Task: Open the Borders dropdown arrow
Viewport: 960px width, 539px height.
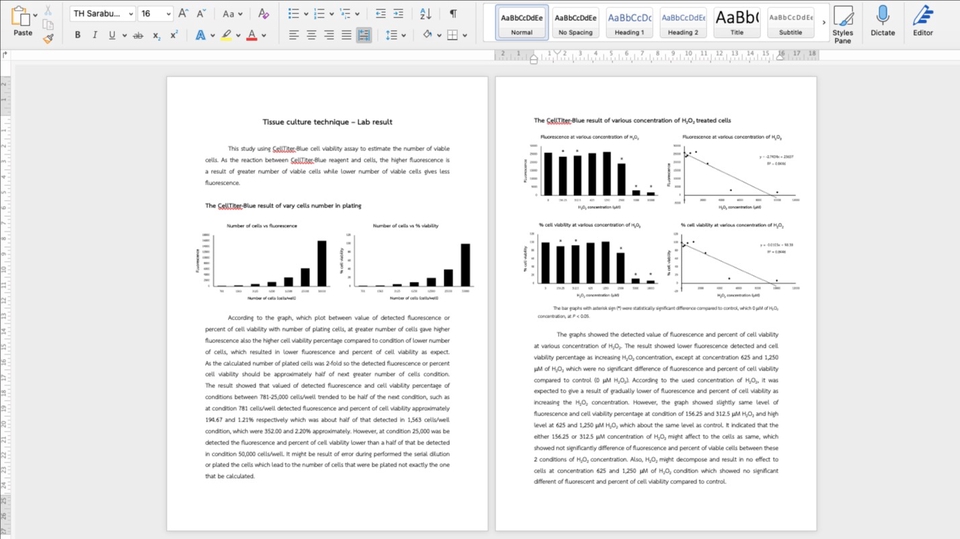Action: click(465, 36)
